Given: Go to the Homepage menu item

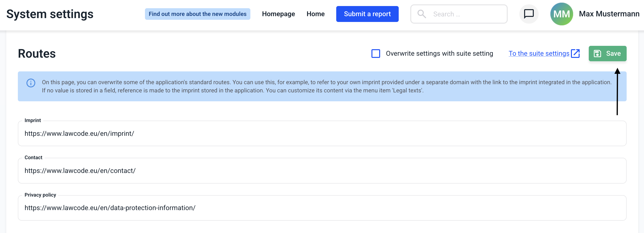Looking at the screenshot, I should (x=278, y=14).
